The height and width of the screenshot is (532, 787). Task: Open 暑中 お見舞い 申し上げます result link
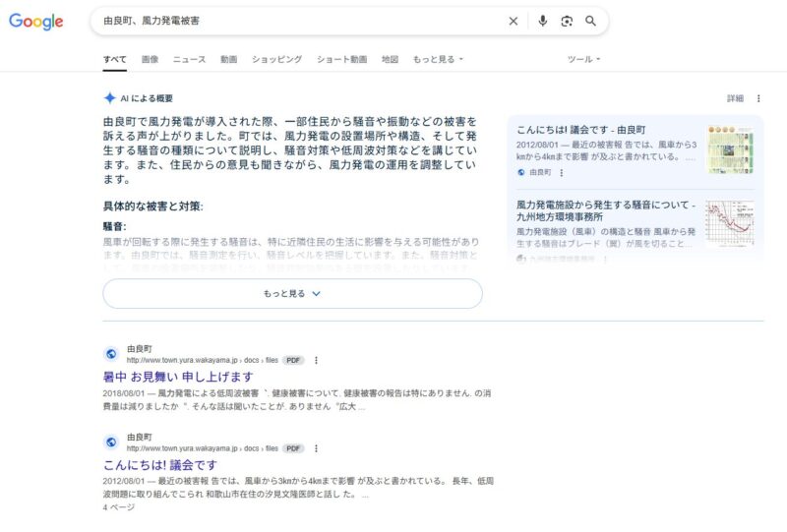click(x=178, y=377)
